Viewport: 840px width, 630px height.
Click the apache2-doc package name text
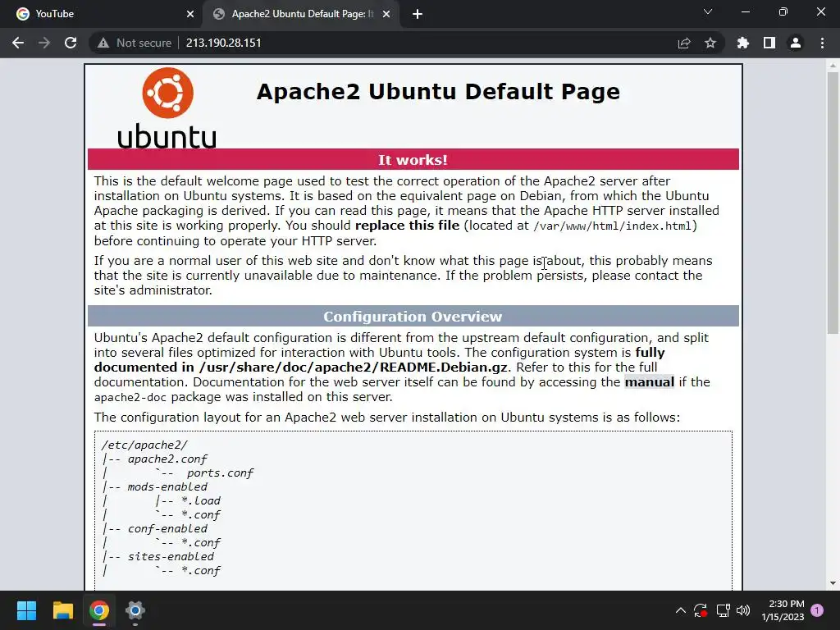[x=130, y=398]
